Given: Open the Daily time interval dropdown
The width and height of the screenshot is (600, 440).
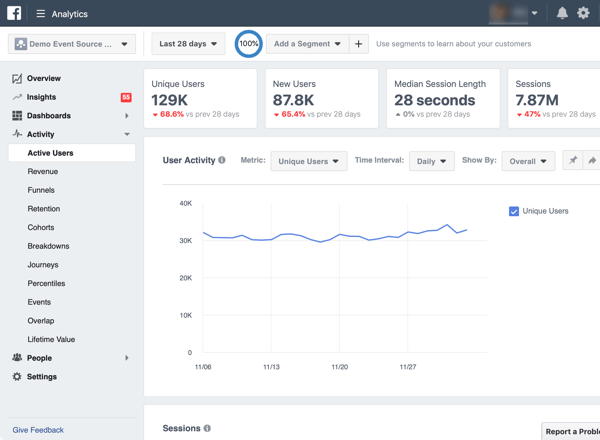Looking at the screenshot, I should [x=431, y=161].
